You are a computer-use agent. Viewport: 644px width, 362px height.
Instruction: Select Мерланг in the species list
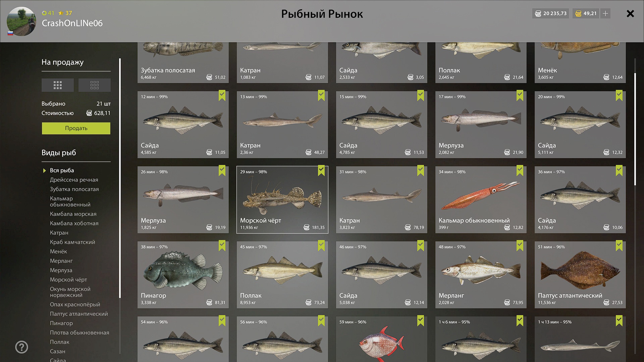(x=61, y=261)
